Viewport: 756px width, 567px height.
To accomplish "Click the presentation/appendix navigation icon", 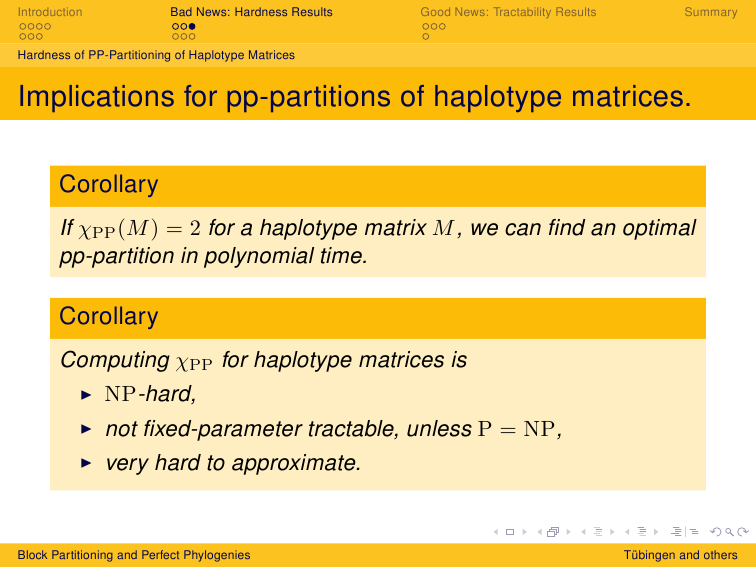I will (684, 532).
